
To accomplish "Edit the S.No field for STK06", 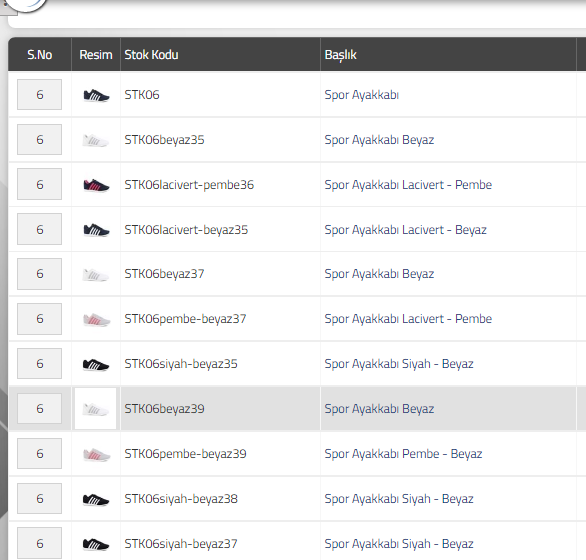I will [x=40, y=95].
